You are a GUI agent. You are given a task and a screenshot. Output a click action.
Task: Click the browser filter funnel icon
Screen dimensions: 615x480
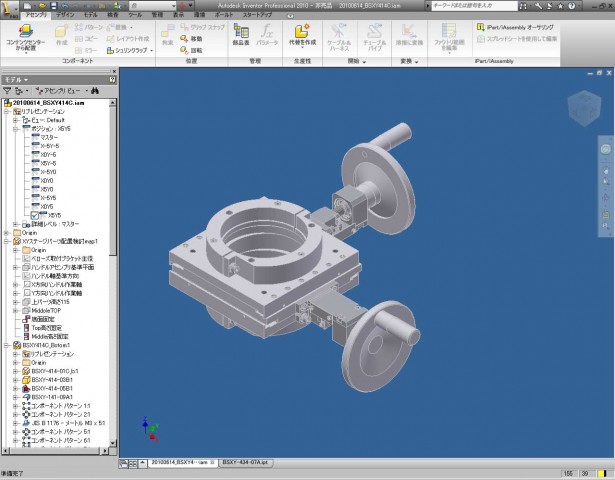pyautogui.click(x=7, y=91)
